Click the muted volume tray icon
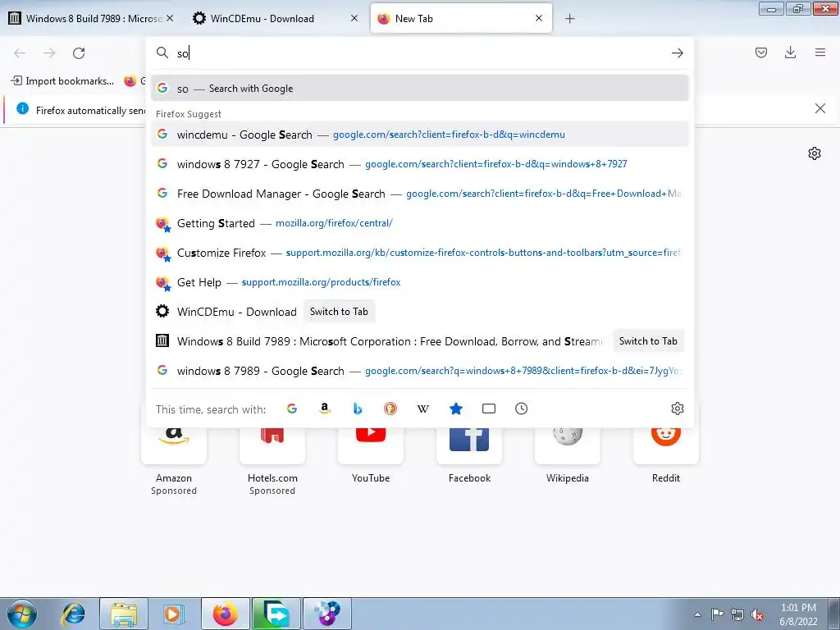 coord(757,614)
